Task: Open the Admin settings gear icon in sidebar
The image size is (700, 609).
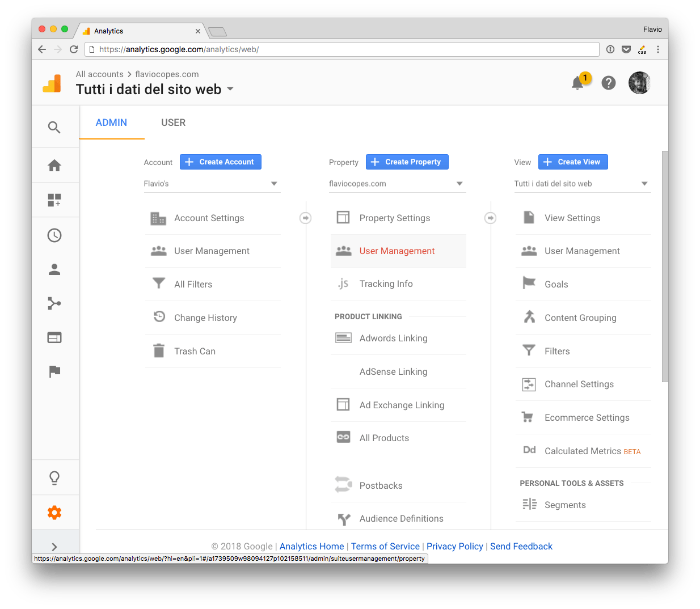Action: (x=54, y=512)
